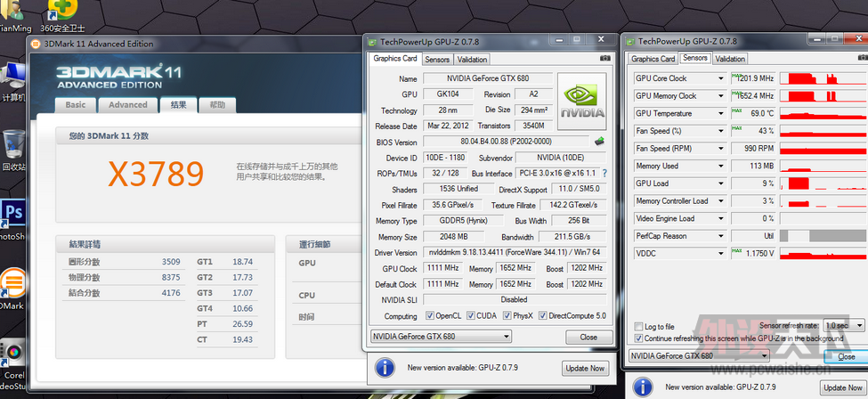Open the Video Engine Load dropdown
The height and width of the screenshot is (399, 868).
(721, 218)
